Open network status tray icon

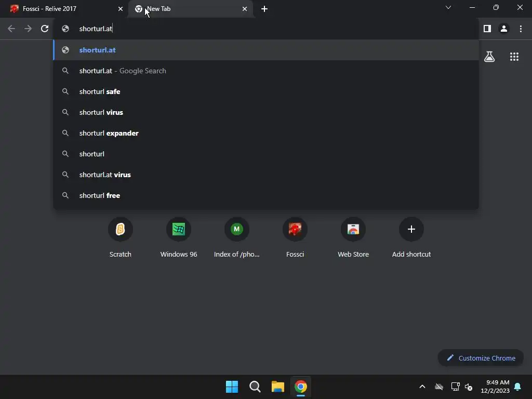tap(455, 387)
